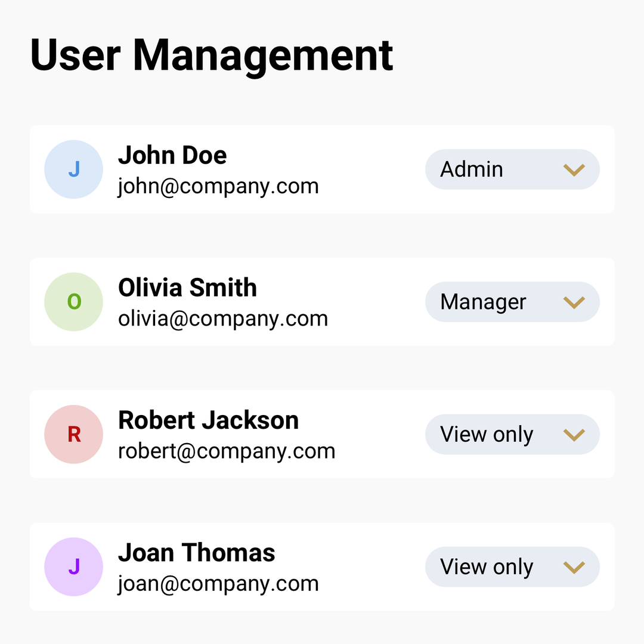Screen dimensions: 644x644
Task: Click the chevron arrow in John Doe's row
Action: click(x=574, y=170)
